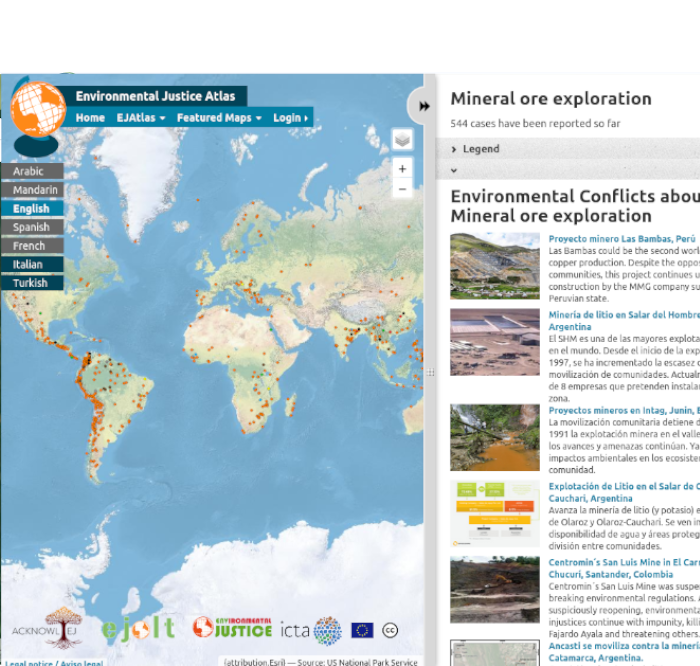This screenshot has height=666, width=700.
Task: Click '544 cases have been reported so far'
Action: coord(535,123)
